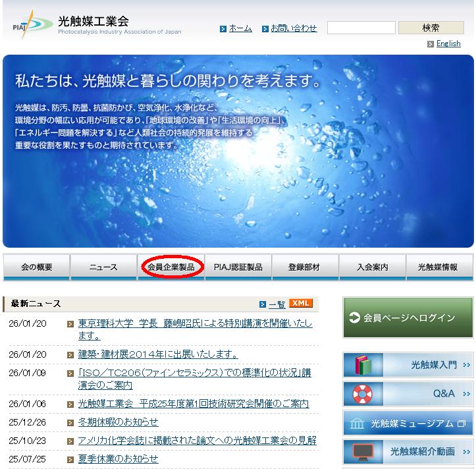This screenshot has height=469, width=476.
Task: Open the 会員企業製品 menu tab
Action: (x=171, y=267)
